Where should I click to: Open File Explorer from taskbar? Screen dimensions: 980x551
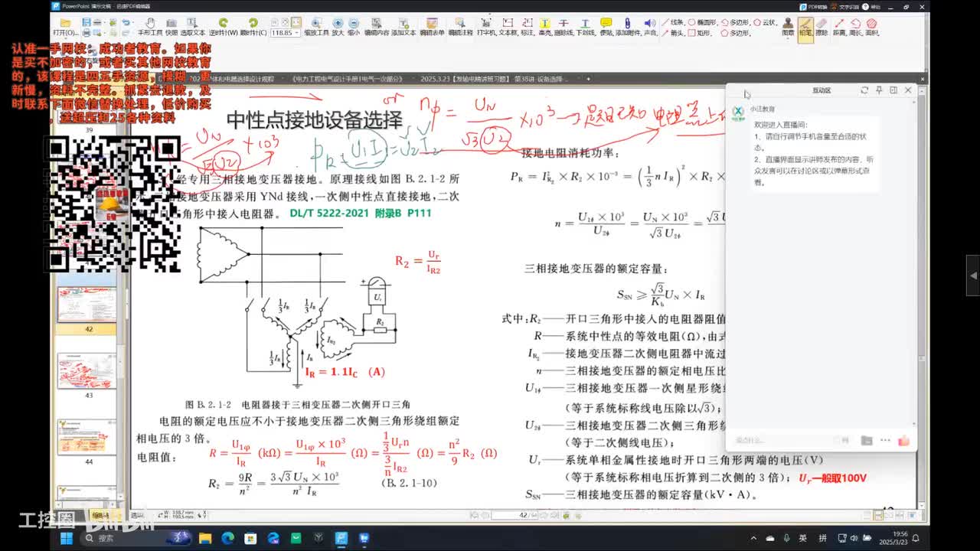coord(204,538)
